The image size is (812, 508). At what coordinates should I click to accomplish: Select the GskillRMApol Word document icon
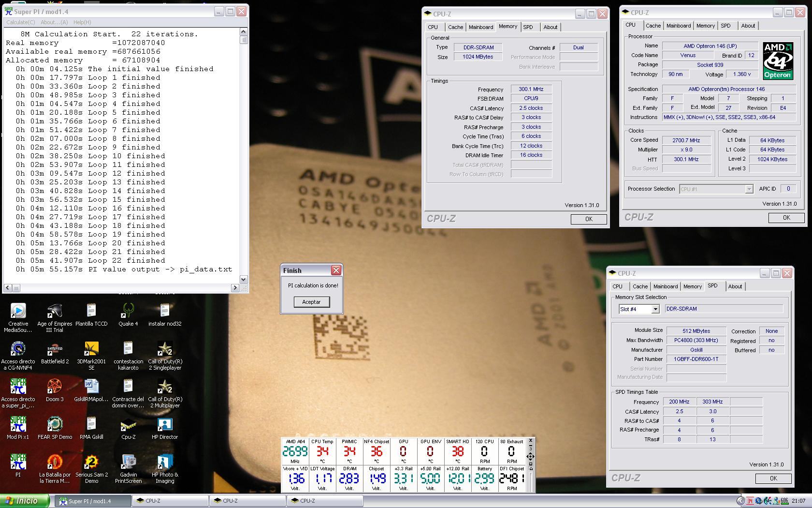coord(91,386)
